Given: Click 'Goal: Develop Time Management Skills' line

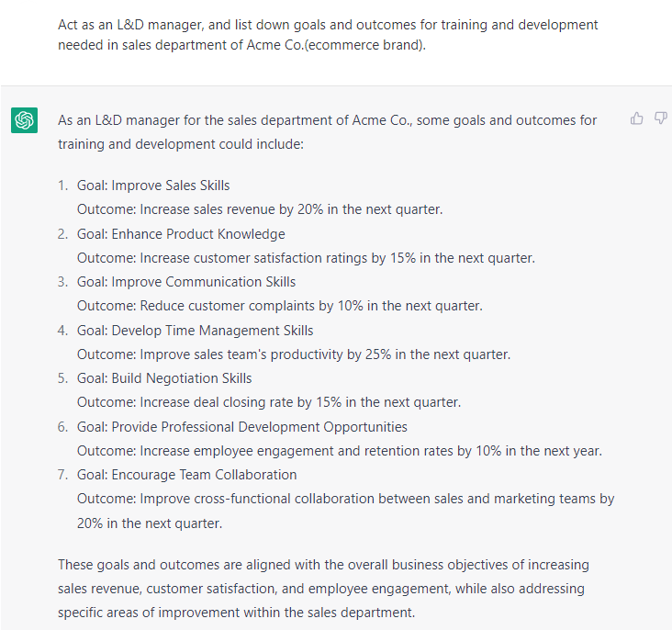Looking at the screenshot, I should coord(195,331).
